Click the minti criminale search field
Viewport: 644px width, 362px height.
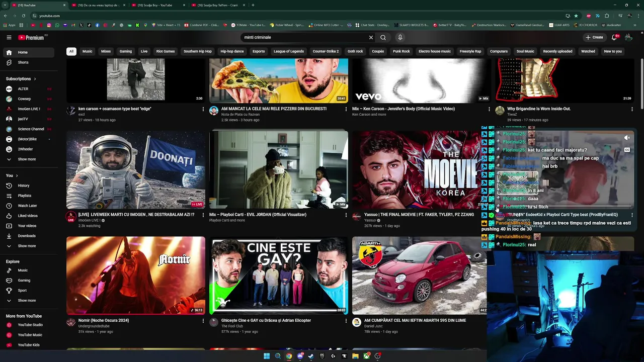pos(304,37)
